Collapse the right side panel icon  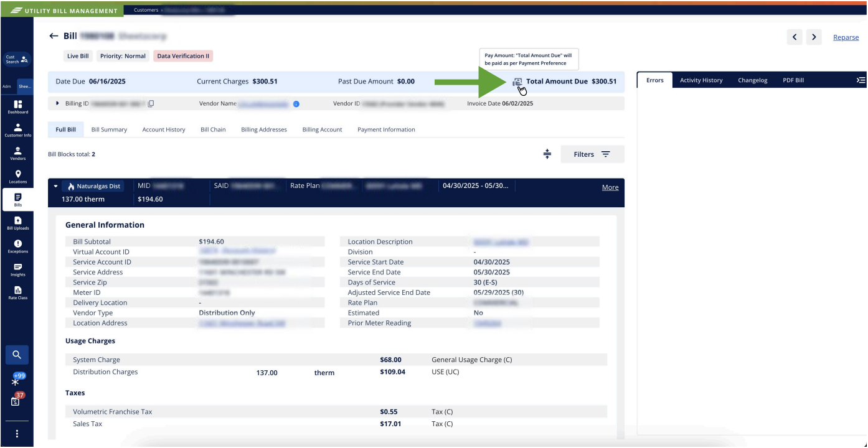(861, 80)
